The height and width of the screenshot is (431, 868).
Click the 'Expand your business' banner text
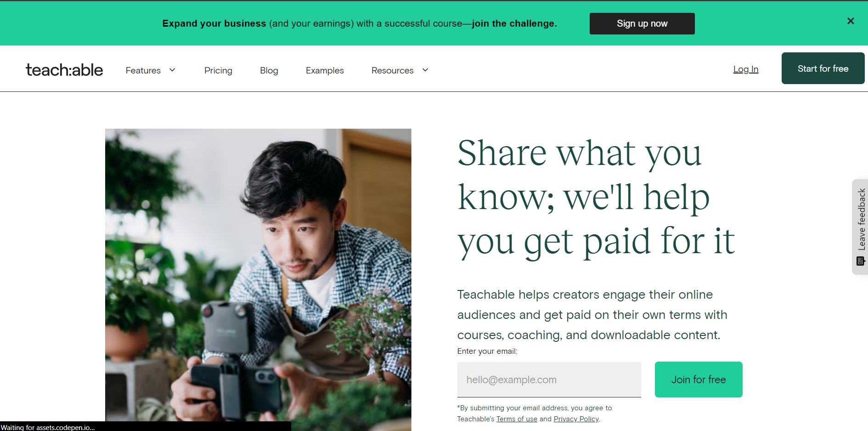click(x=360, y=23)
